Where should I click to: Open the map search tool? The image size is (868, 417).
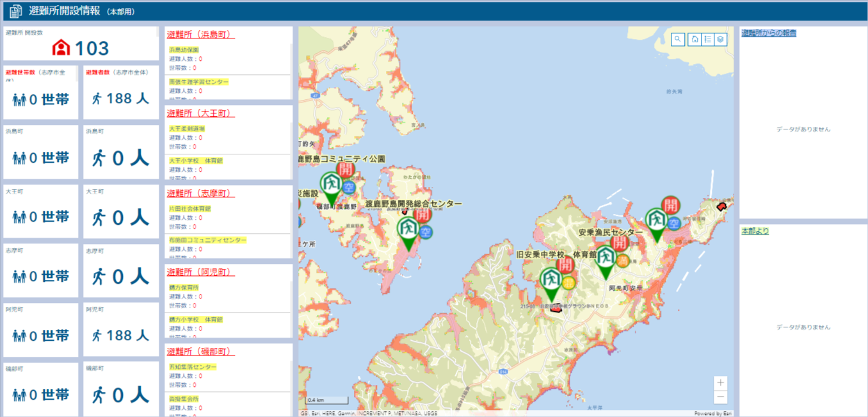click(678, 39)
